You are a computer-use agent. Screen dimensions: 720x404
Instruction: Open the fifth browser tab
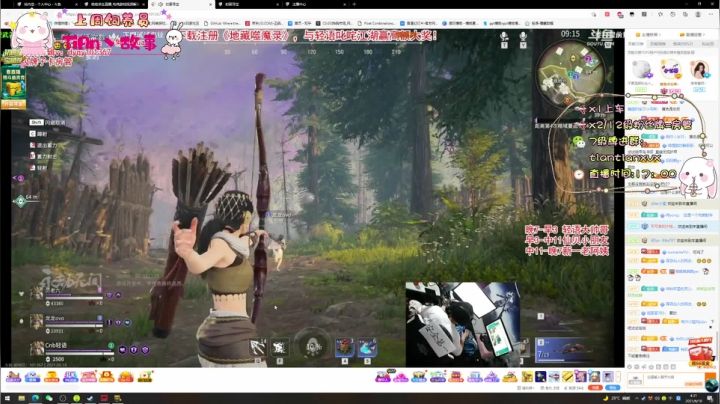[x=315, y=4]
